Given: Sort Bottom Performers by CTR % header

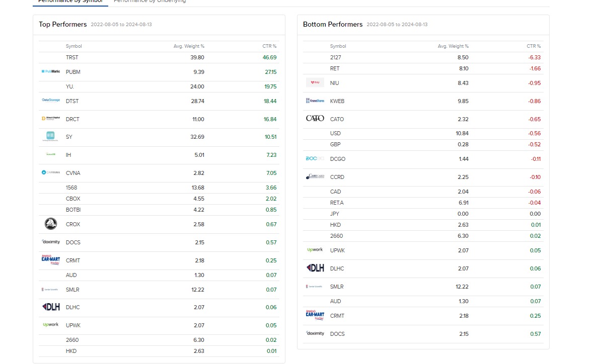Looking at the screenshot, I should pyautogui.click(x=534, y=46).
